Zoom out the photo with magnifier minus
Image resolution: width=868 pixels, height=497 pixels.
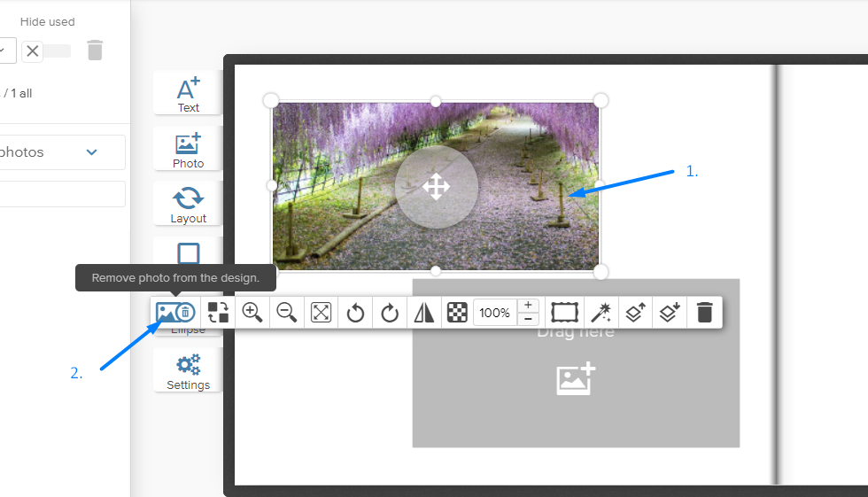287,313
